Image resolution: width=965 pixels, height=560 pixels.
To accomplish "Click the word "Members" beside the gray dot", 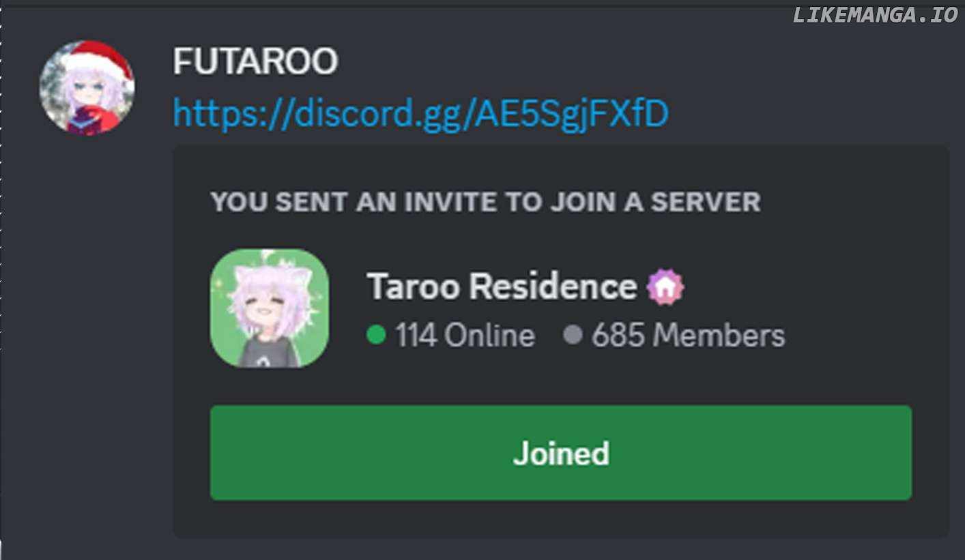I will coord(719,335).
